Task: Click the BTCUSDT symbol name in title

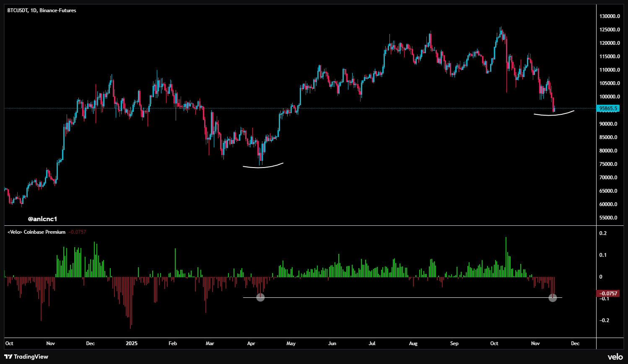Action: (x=18, y=10)
